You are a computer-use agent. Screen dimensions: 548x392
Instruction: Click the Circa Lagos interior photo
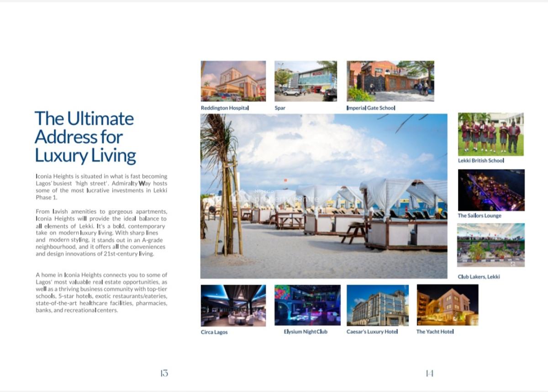coord(233,305)
